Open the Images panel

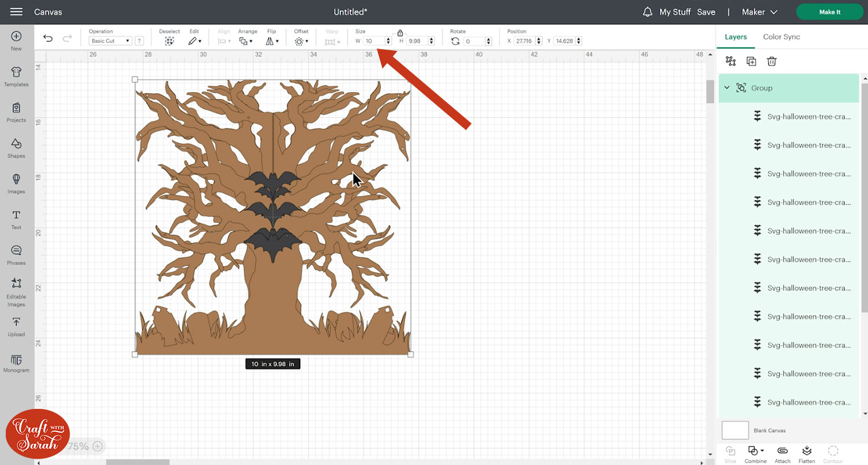[16, 184]
